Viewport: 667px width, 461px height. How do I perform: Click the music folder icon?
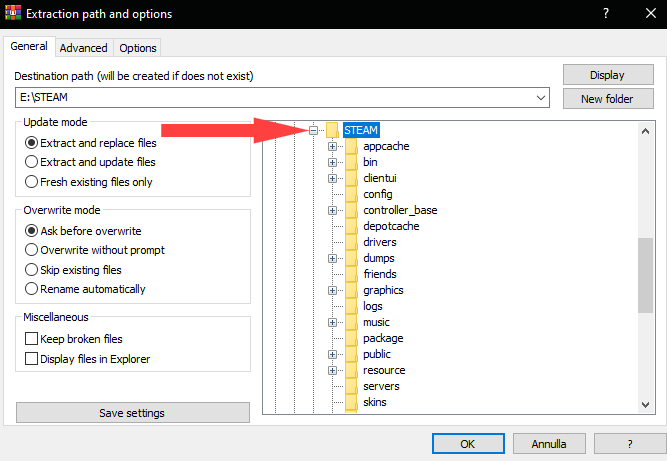pyautogui.click(x=351, y=322)
